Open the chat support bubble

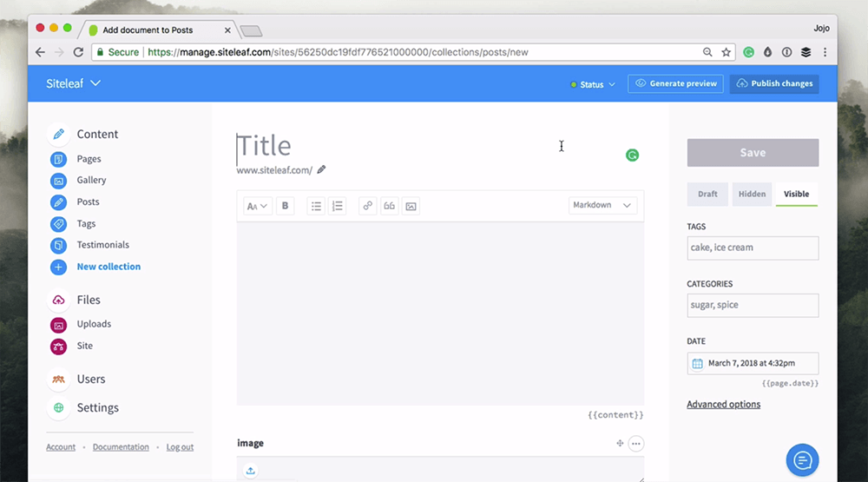pyautogui.click(x=802, y=459)
